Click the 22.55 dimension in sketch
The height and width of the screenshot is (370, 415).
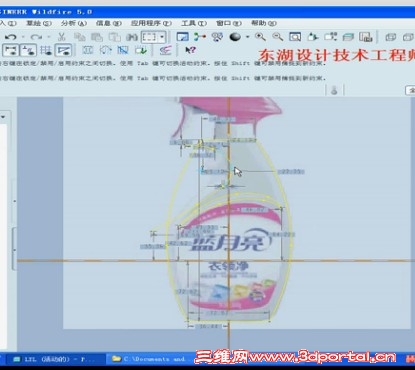pyautogui.click(x=291, y=172)
